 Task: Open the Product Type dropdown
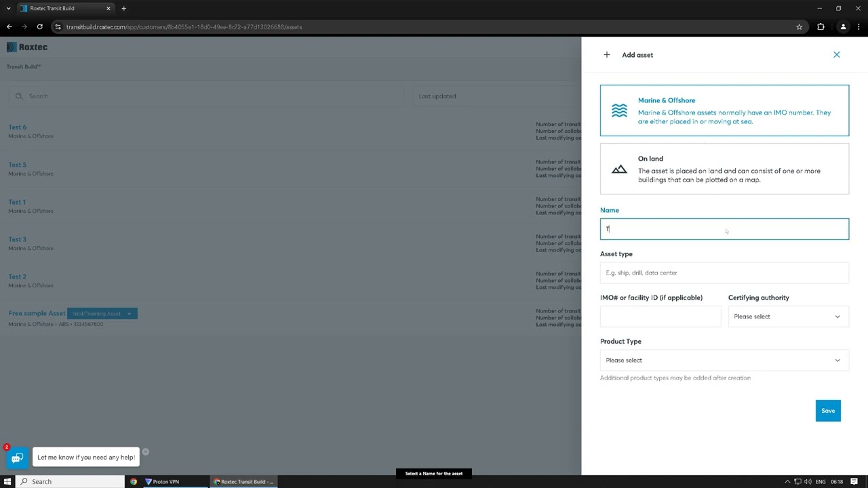tap(724, 360)
